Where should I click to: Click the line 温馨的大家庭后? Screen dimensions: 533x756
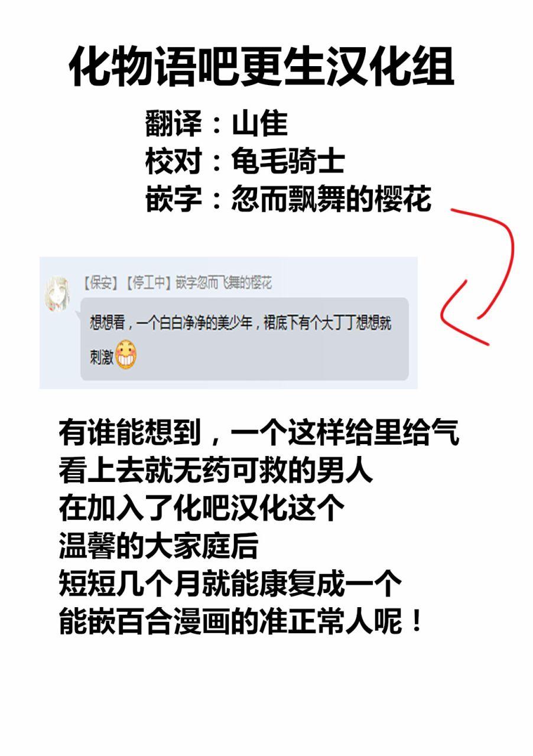coord(158,546)
